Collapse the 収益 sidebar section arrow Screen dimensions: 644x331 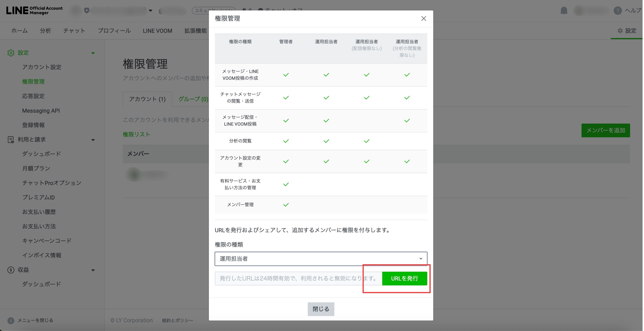click(x=93, y=270)
